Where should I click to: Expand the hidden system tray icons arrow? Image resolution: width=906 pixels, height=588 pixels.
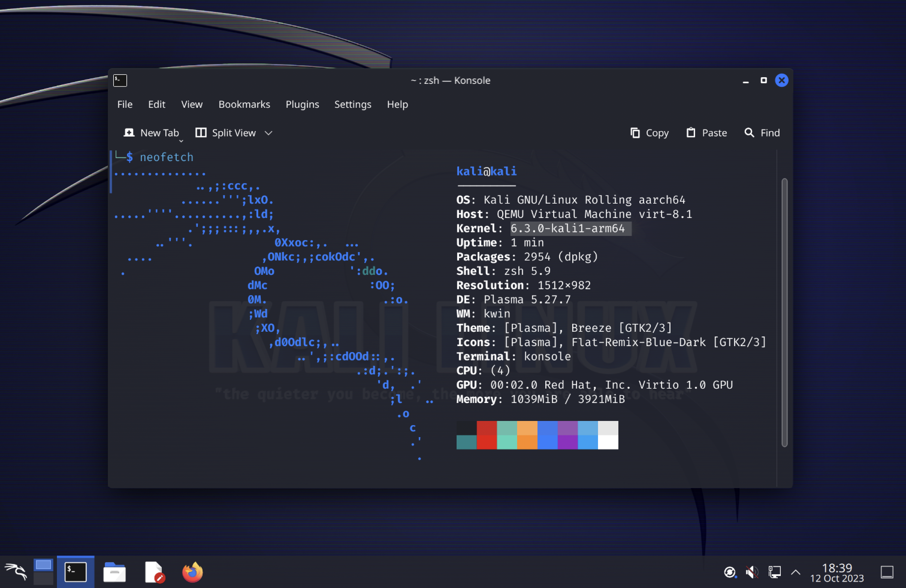point(796,572)
